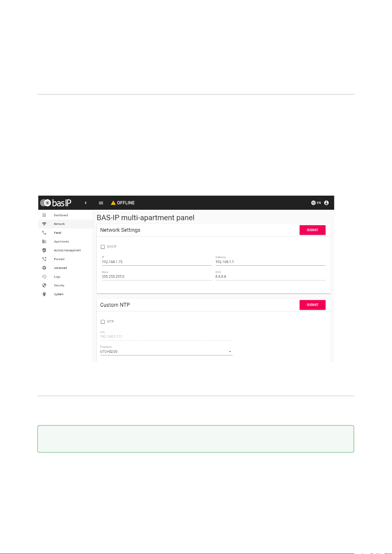This screenshot has width=392, height=554.
Task: Click the Panel phone icon
Action: coord(44,233)
